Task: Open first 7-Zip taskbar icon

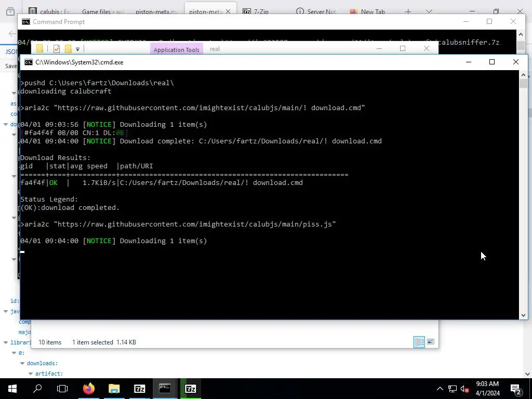Action: click(x=139, y=389)
